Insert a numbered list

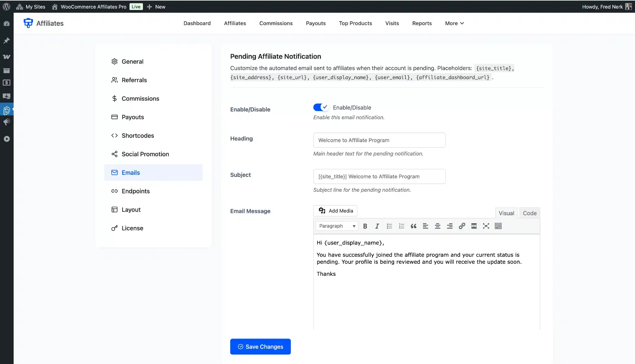click(x=401, y=226)
